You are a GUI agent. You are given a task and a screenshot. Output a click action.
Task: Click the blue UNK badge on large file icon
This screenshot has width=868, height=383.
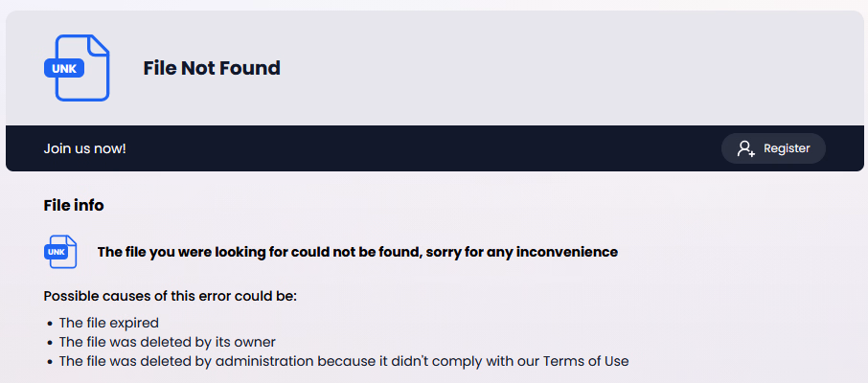(x=64, y=69)
